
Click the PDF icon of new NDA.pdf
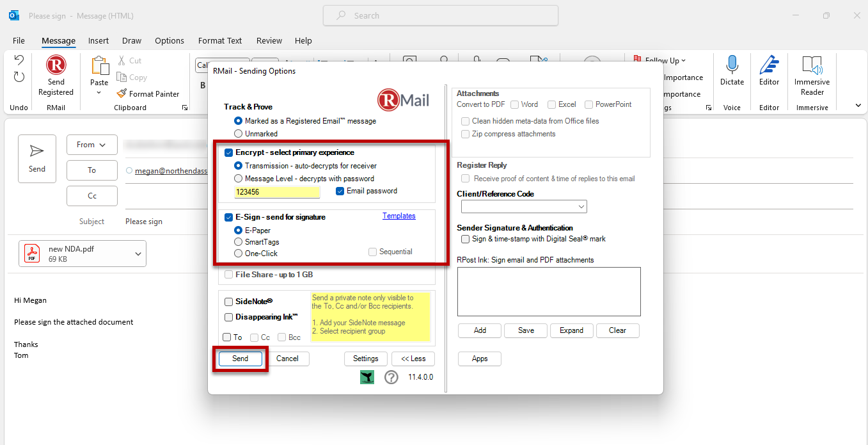(32, 254)
